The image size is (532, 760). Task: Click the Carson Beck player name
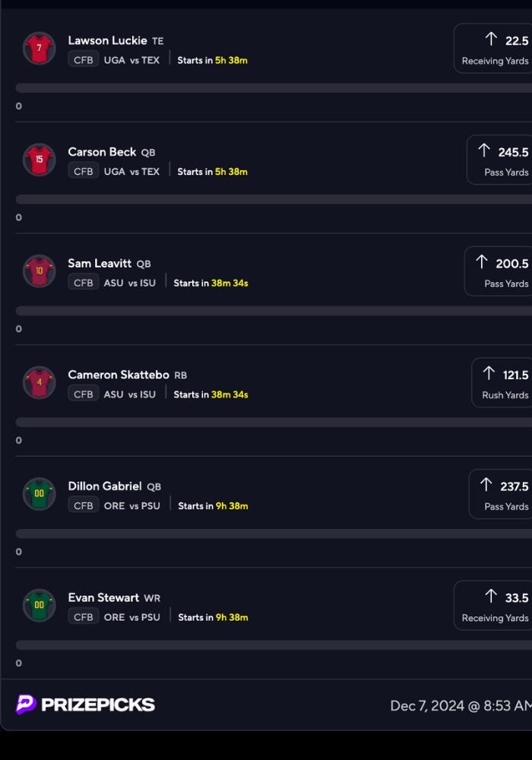pos(101,152)
